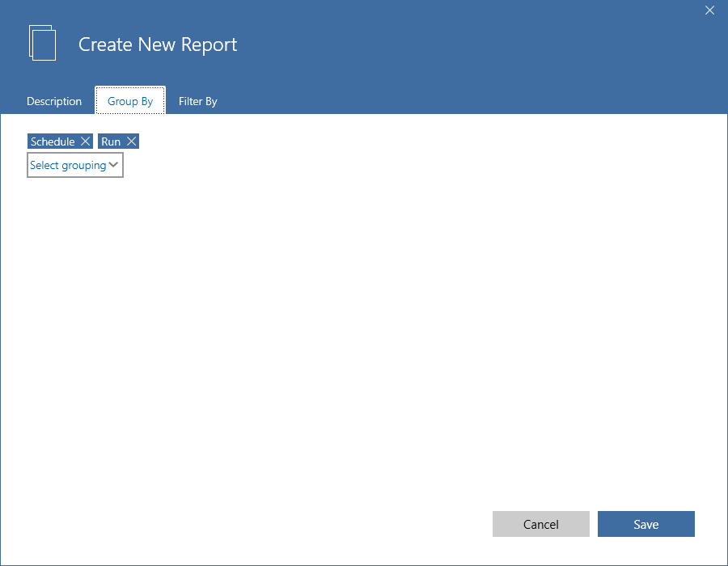Close the Create New Report dialog

(709, 11)
